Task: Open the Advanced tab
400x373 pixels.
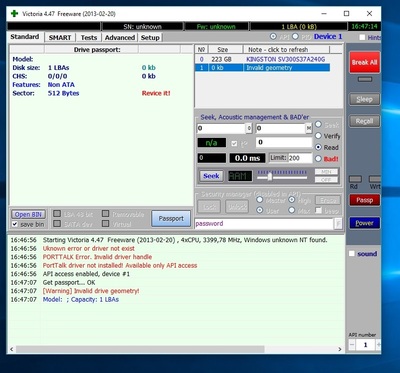Action: click(120, 38)
